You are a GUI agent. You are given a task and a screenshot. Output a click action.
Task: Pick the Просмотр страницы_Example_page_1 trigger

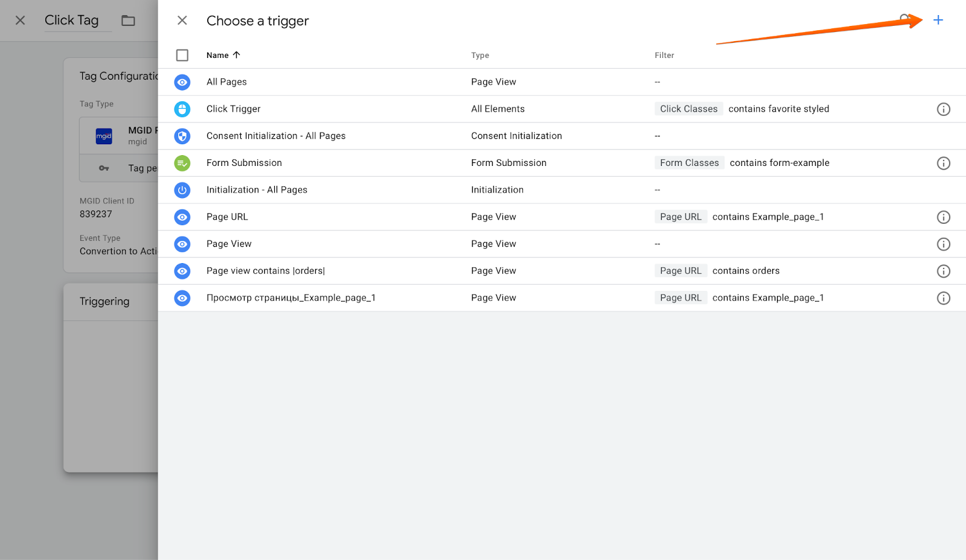290,298
